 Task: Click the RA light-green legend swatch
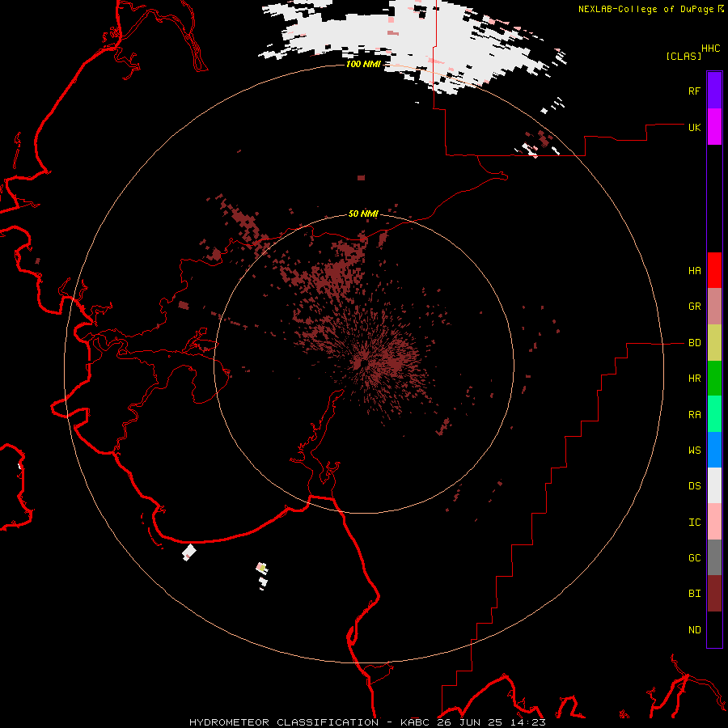[x=714, y=414]
